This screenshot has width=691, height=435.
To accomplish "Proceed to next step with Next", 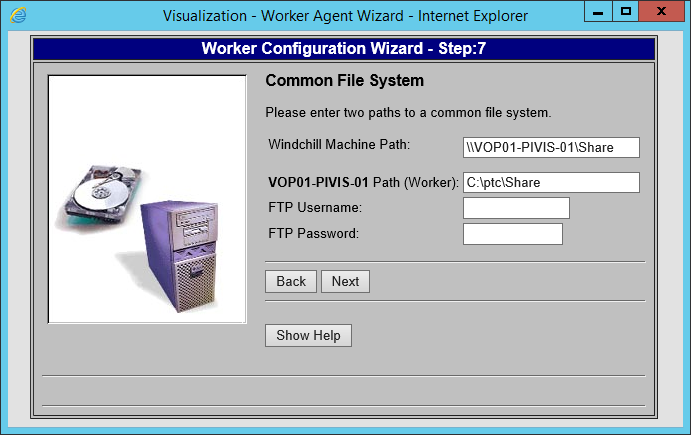I will click(345, 281).
